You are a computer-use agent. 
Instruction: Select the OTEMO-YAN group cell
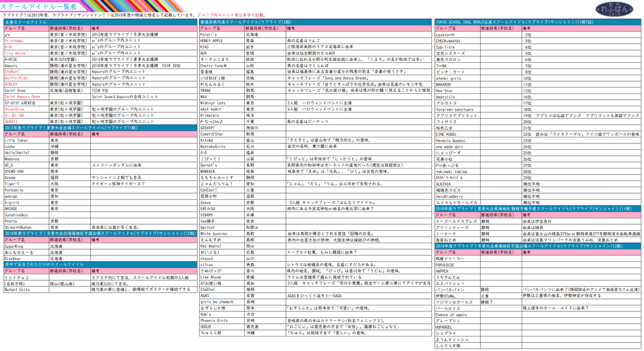pos(26,171)
